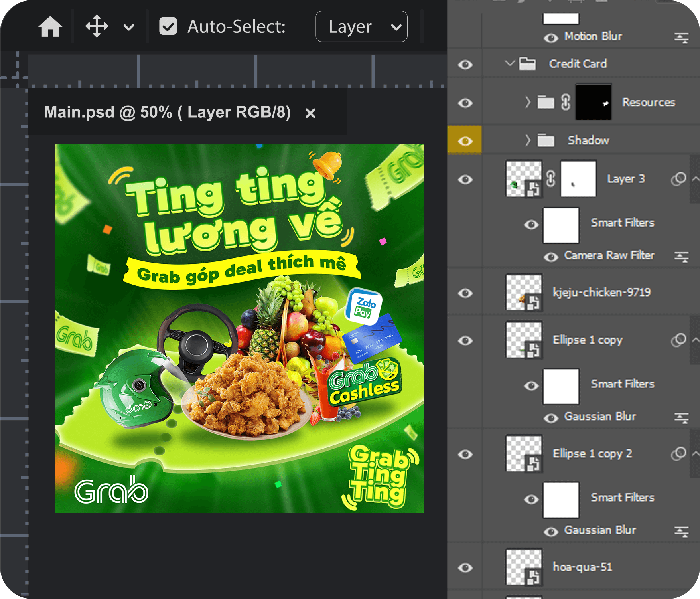The image size is (700, 599).
Task: Hide the Credit Card group
Action: [x=465, y=64]
